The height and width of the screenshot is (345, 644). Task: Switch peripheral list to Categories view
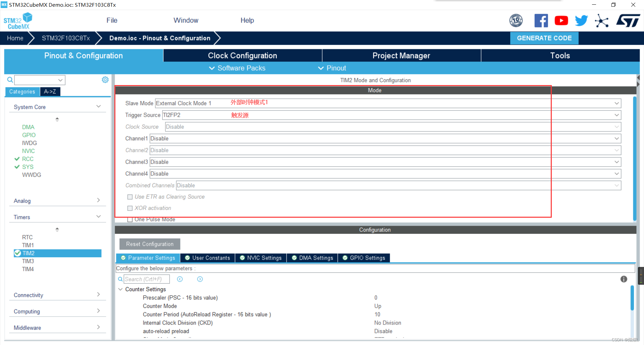pyautogui.click(x=22, y=92)
